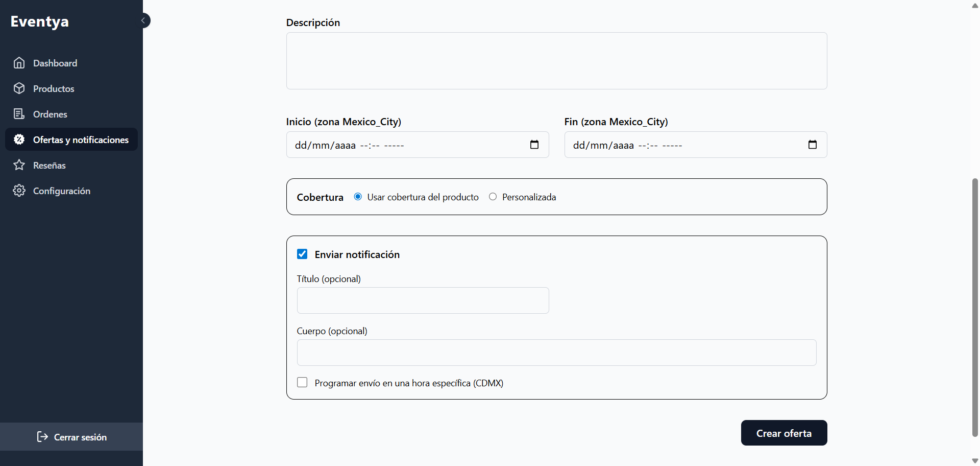Open Ordenes via its list icon
Image resolution: width=980 pixels, height=466 pixels.
pos(19,114)
